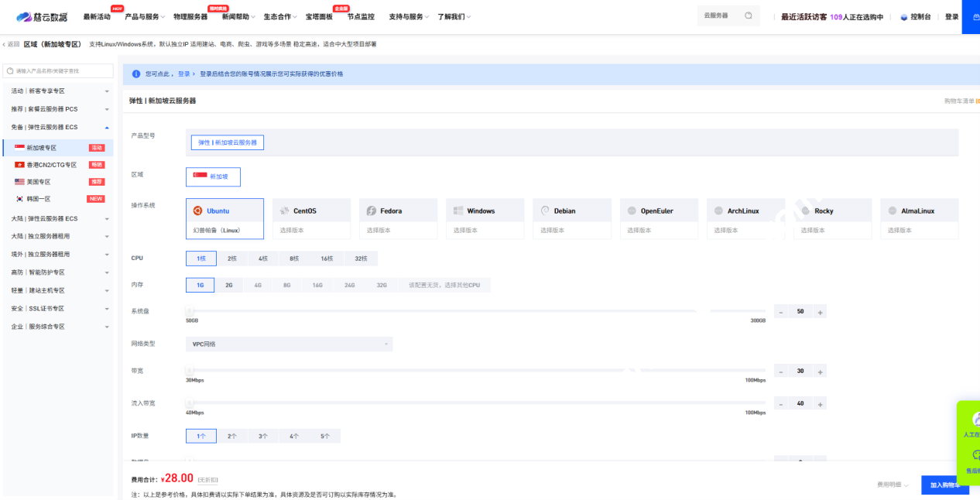Open the 产品与服务 navigation dropdown

tap(145, 16)
